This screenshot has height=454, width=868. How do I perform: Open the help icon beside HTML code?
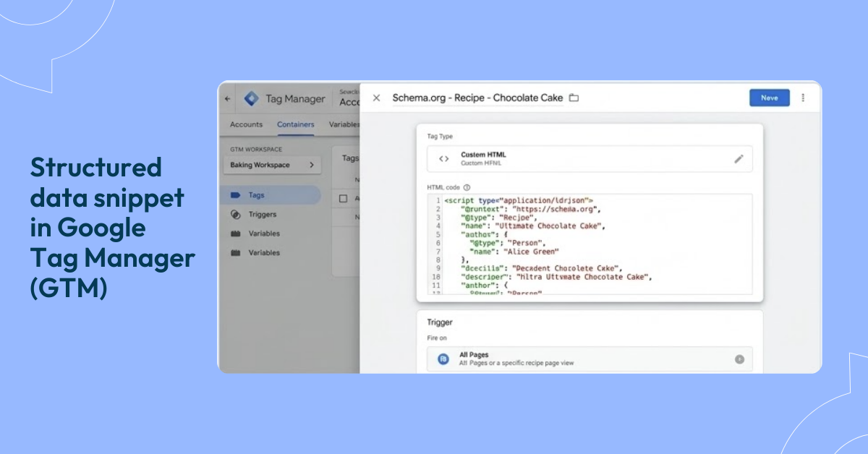click(x=467, y=187)
